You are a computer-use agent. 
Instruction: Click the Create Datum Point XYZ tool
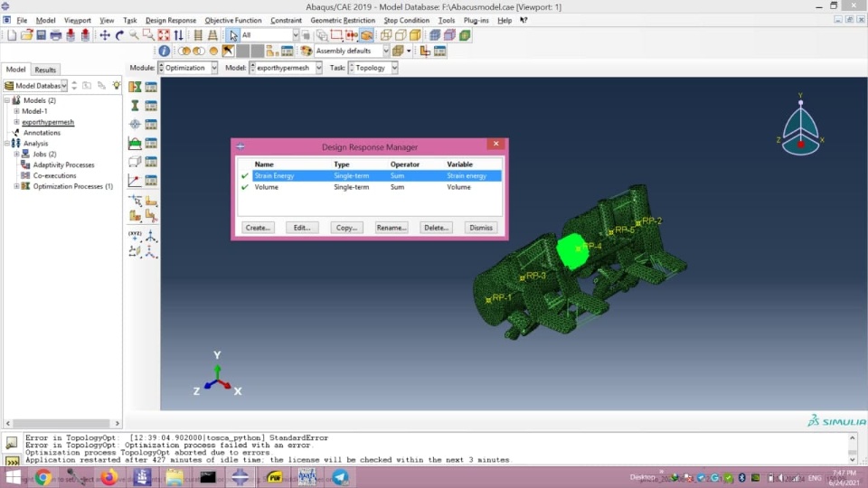[x=135, y=236]
